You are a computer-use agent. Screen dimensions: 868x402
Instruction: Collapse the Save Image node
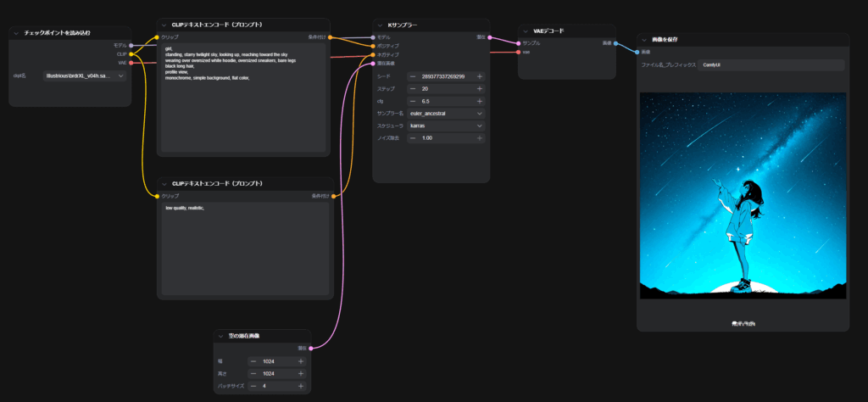pos(645,40)
